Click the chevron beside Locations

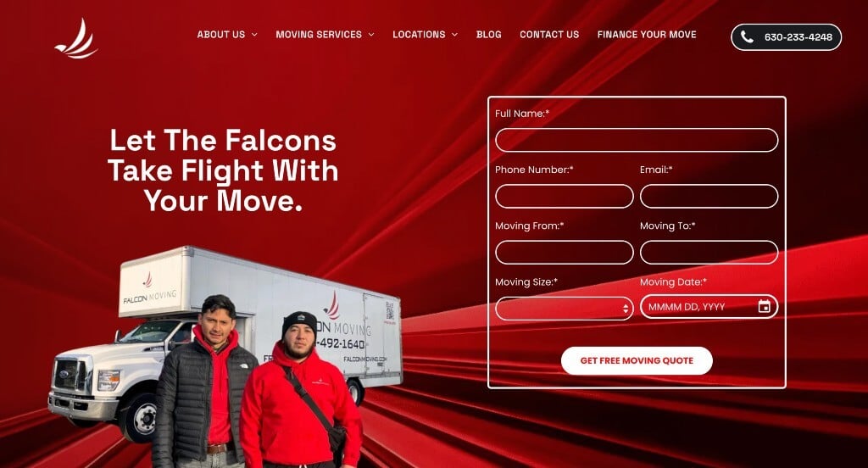pyautogui.click(x=455, y=35)
